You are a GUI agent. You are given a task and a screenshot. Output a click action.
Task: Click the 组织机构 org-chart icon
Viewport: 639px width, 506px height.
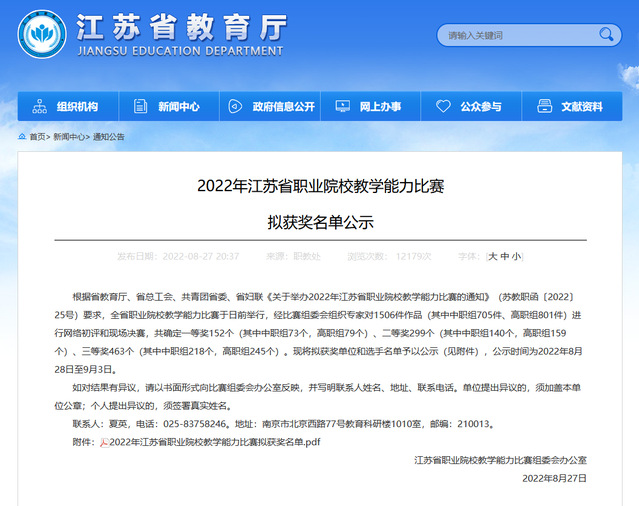[x=40, y=107]
